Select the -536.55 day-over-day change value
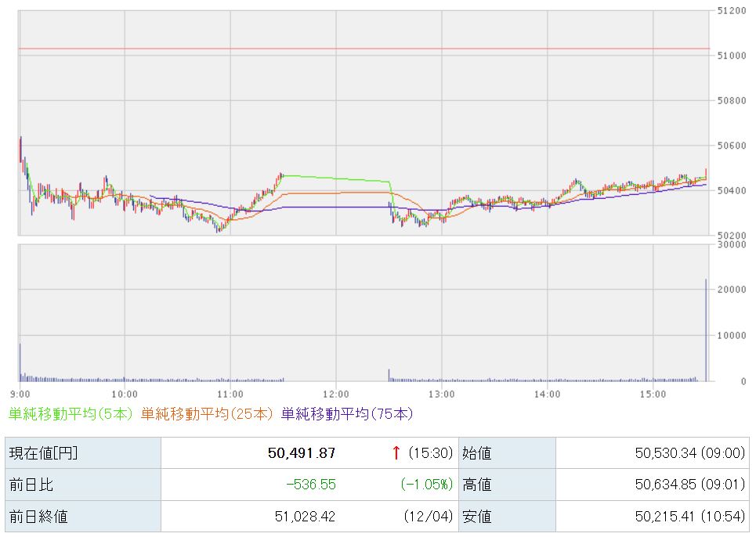The width and height of the screenshot is (756, 537). click(x=310, y=485)
